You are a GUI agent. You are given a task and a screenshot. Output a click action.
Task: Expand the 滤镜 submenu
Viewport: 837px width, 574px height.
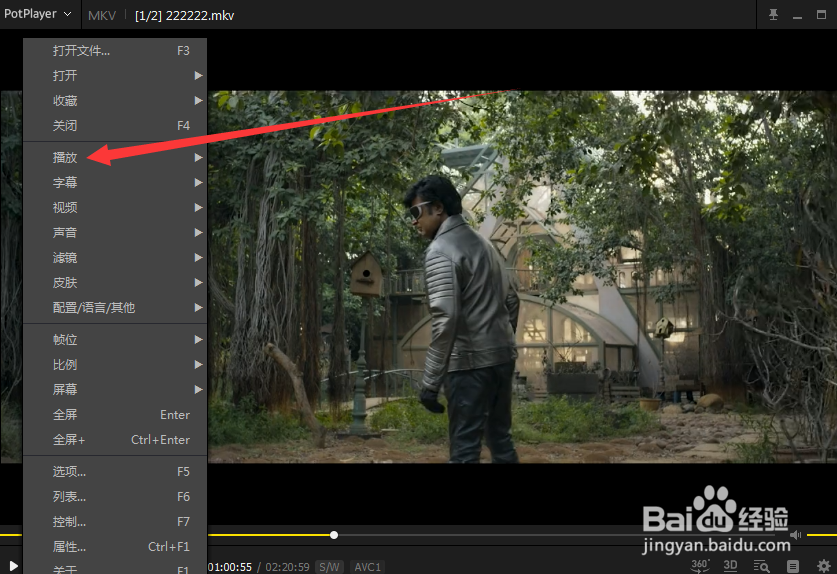[115, 257]
